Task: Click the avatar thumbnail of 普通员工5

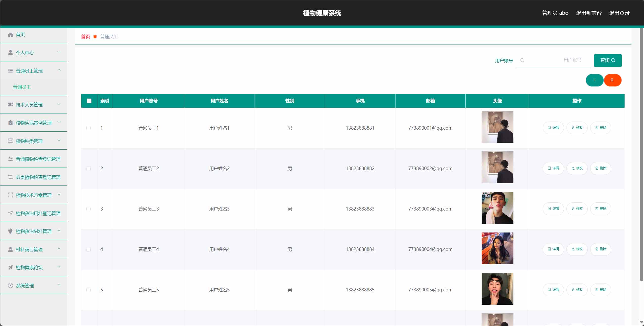Action: [497, 289]
